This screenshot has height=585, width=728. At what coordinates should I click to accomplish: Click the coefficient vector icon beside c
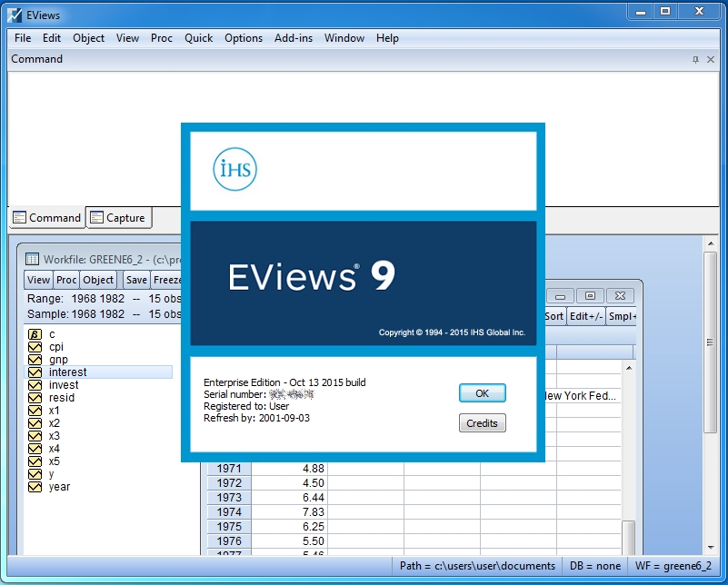pos(35,334)
